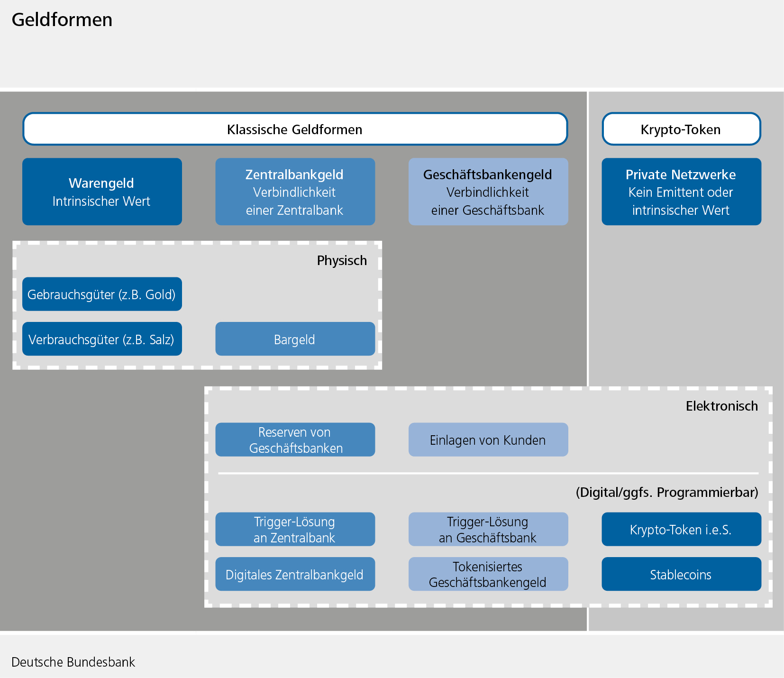Select the Elektronisch group label
This screenshot has width=784, height=678.
click(721, 406)
